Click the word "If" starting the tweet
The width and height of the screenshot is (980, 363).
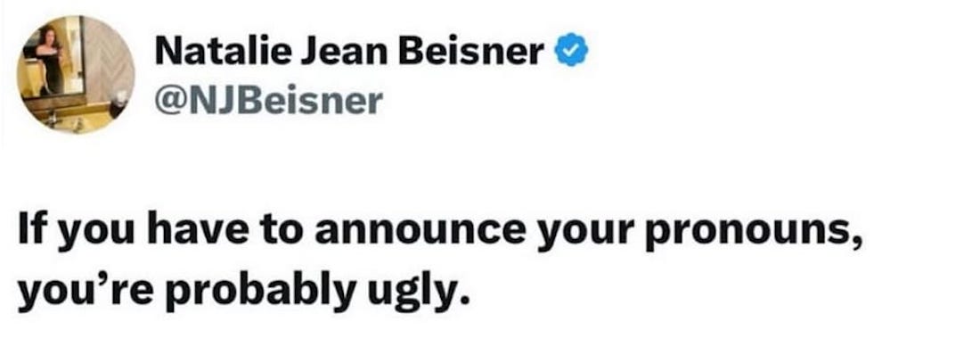coord(32,231)
